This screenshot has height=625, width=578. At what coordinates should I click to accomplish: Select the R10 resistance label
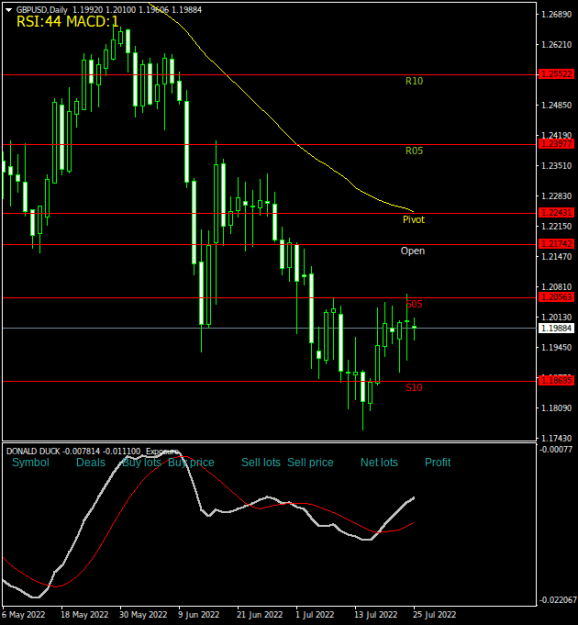(x=414, y=81)
